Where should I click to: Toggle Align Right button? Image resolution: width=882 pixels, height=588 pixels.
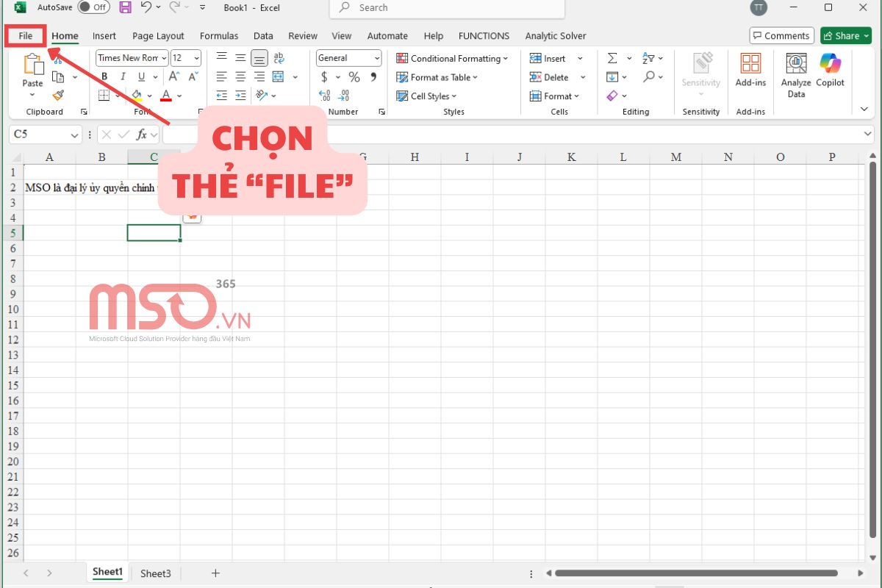(259, 76)
